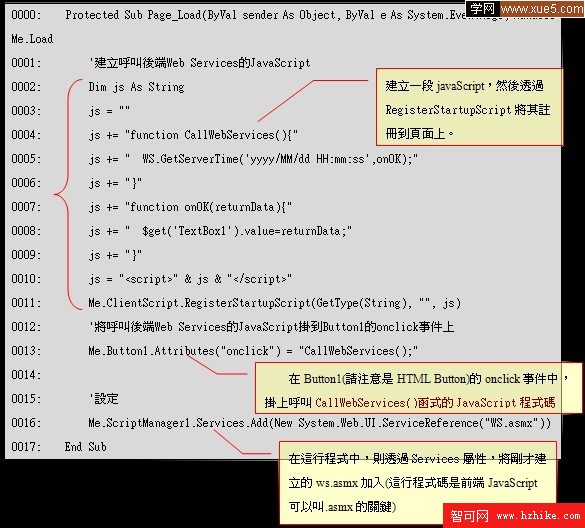Select the 'js = ""' line 0003
585x528 pixels.
point(109,111)
